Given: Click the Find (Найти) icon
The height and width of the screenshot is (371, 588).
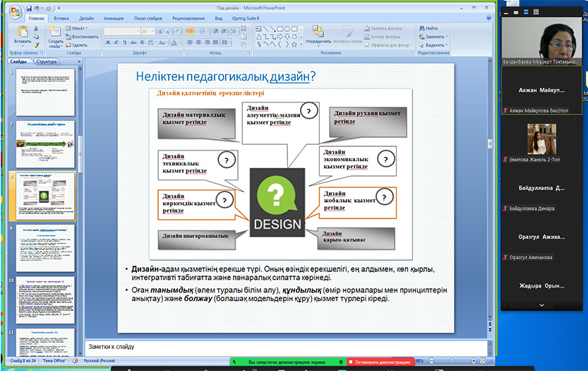Looking at the screenshot, I should 428,28.
